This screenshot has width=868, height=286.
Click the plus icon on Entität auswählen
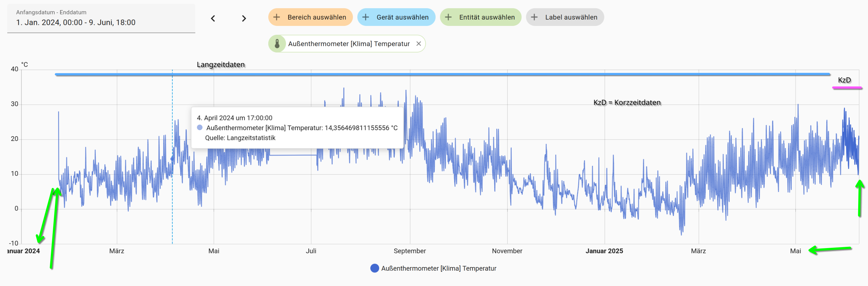pos(448,17)
